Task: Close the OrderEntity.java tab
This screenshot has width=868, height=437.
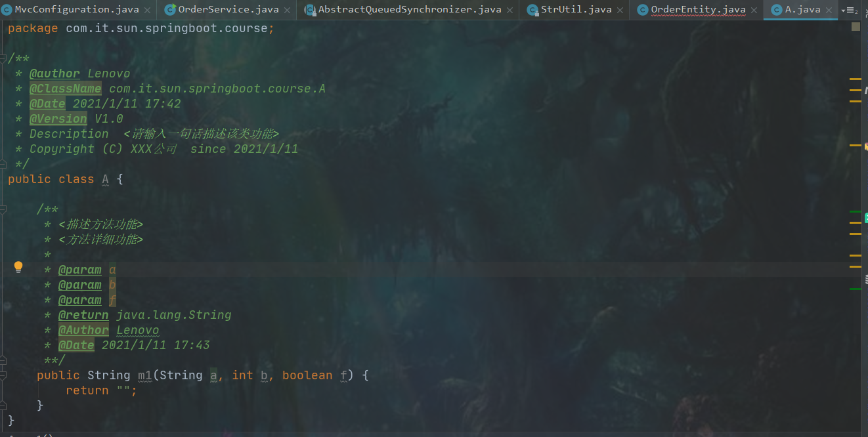Action: [x=754, y=10]
